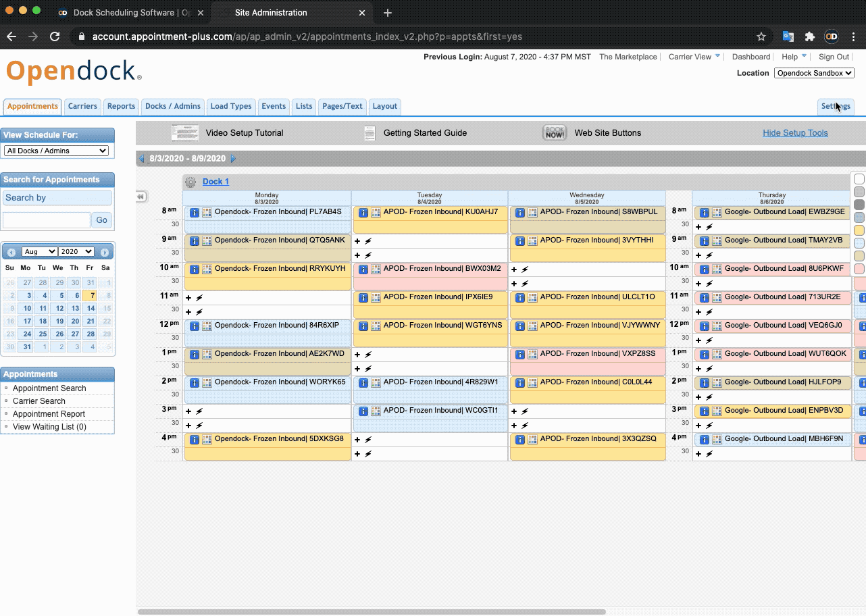Click Go search button
This screenshot has width=866, height=616.
[x=101, y=220]
